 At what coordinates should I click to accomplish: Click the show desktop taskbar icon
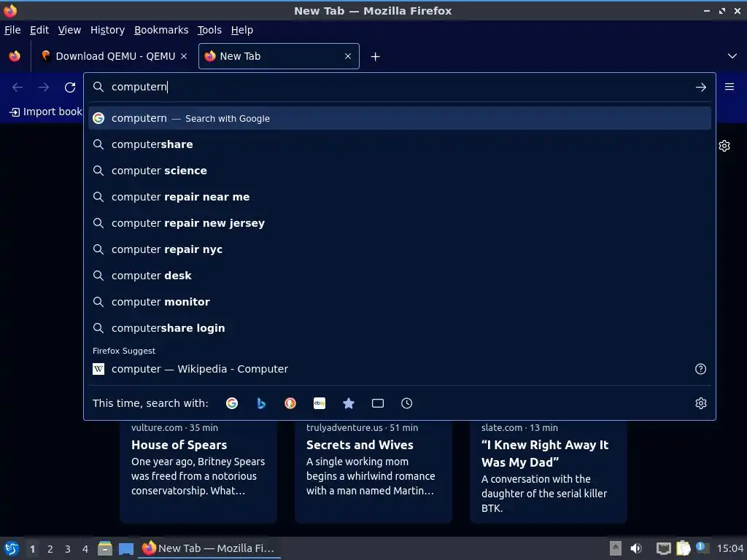[125, 548]
